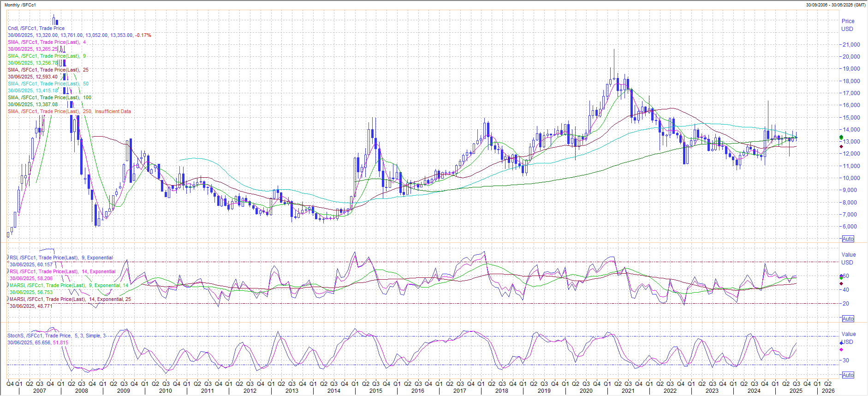
Task: Click the 2018 year label on time axis
Action: pyautogui.click(x=502, y=391)
